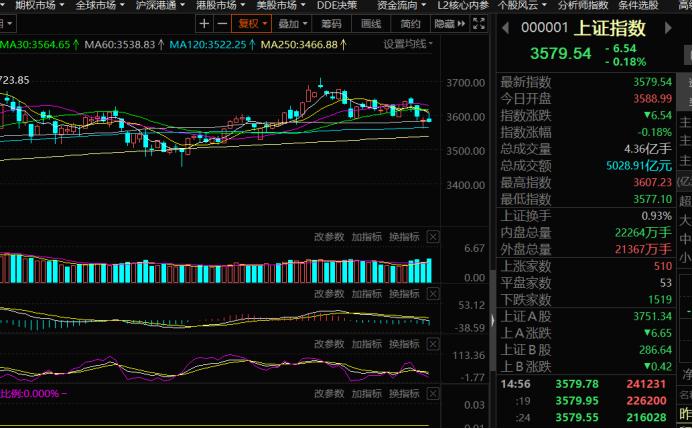693x429 pixels.
Task: Open the 复权 dropdown
Action: tap(251, 24)
